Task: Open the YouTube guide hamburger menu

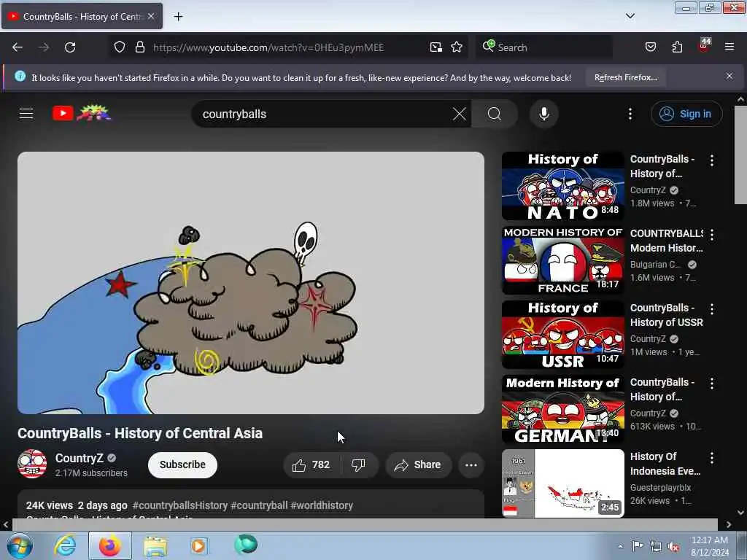Action: 26,114
